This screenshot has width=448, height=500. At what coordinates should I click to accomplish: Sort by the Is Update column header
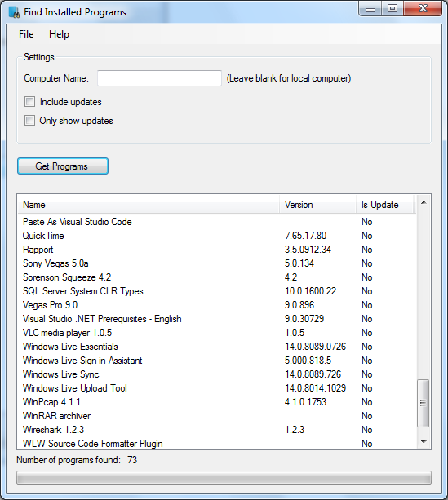tap(385, 205)
